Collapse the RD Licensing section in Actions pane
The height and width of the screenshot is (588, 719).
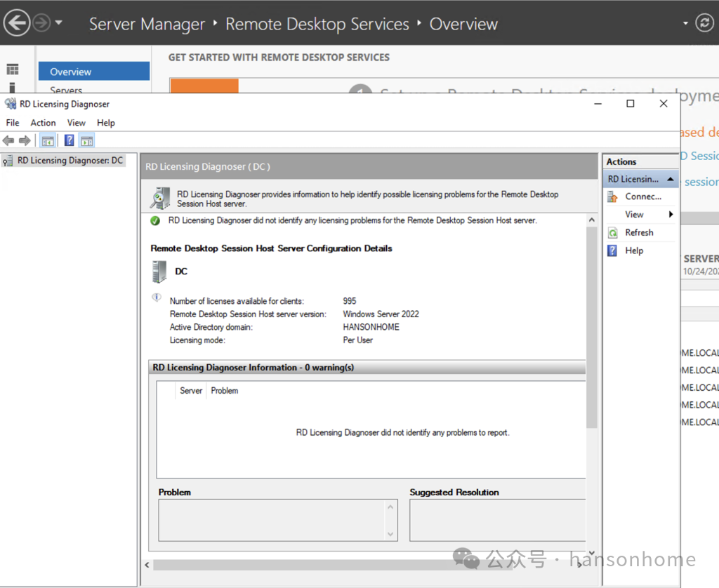[x=671, y=179]
